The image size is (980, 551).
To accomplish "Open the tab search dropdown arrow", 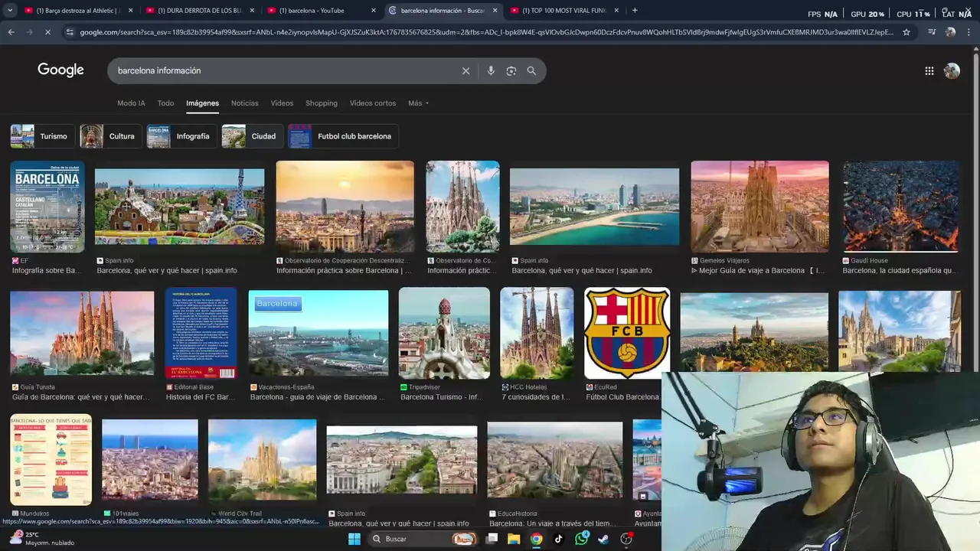I will (x=10, y=10).
